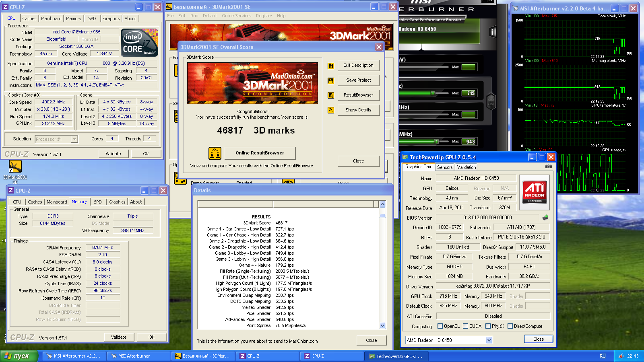Click the BIOS save chip icon in GPU-Z

545,218
